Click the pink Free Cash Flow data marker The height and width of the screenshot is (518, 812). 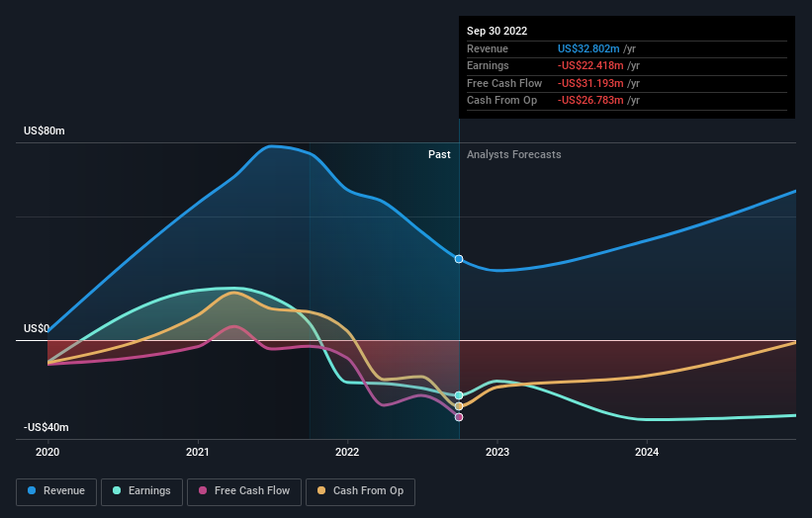pos(459,417)
